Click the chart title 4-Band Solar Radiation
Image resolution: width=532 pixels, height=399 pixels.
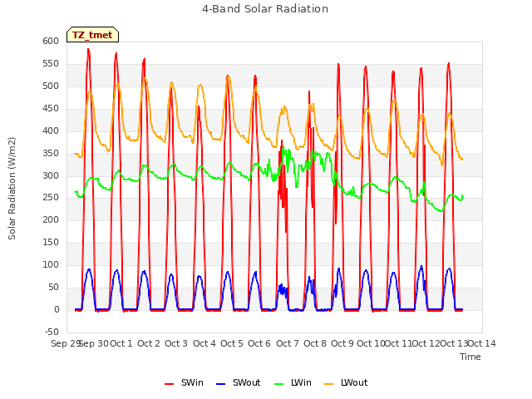click(x=265, y=9)
